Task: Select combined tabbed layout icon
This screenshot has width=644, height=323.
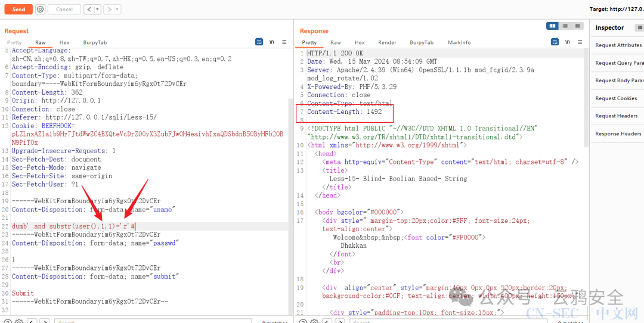Action: (x=577, y=26)
